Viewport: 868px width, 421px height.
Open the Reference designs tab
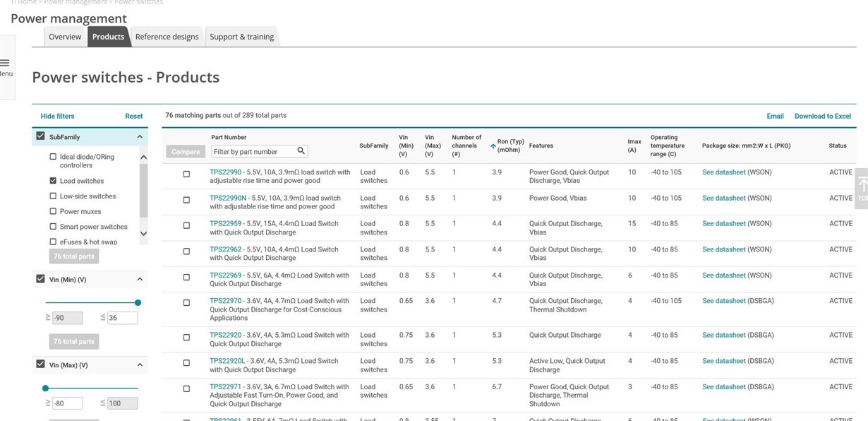pyautogui.click(x=167, y=37)
